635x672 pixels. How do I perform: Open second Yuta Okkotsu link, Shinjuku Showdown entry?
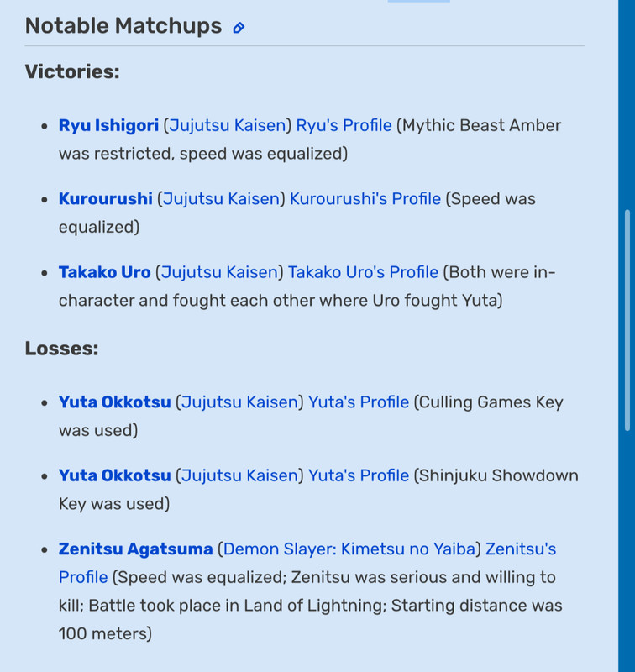115,475
